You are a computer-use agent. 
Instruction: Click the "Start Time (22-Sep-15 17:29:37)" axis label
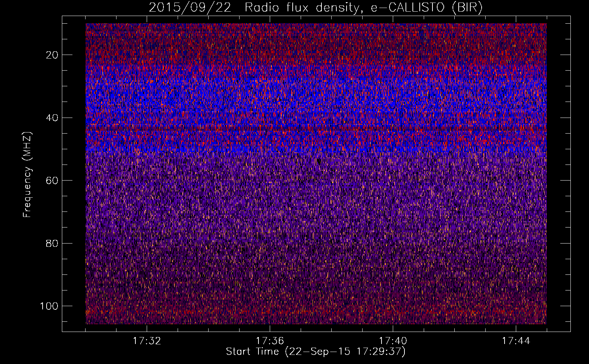[316, 352]
